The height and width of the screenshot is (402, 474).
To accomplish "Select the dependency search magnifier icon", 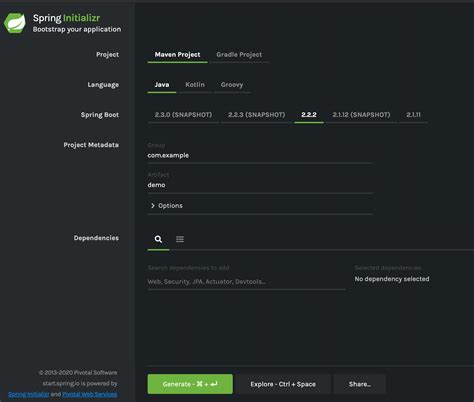I will pos(158,239).
